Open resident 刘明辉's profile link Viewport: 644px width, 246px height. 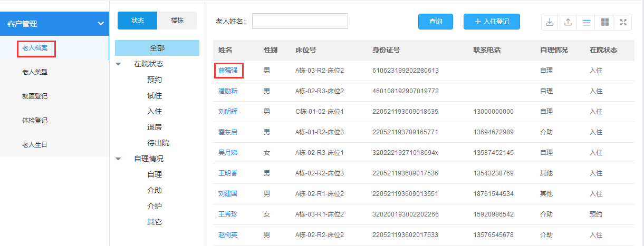point(228,112)
